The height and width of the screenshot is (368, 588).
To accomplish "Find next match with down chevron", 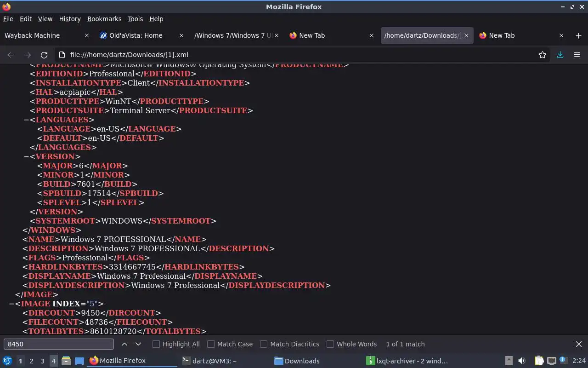I will (x=138, y=344).
